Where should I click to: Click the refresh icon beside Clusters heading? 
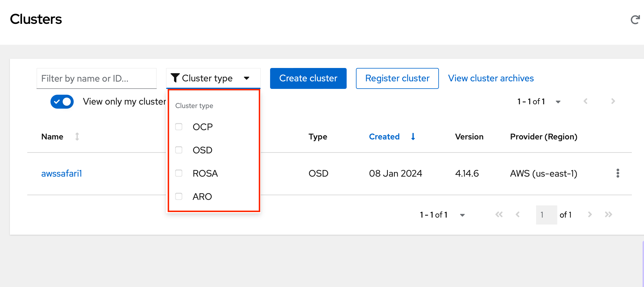pos(635,20)
